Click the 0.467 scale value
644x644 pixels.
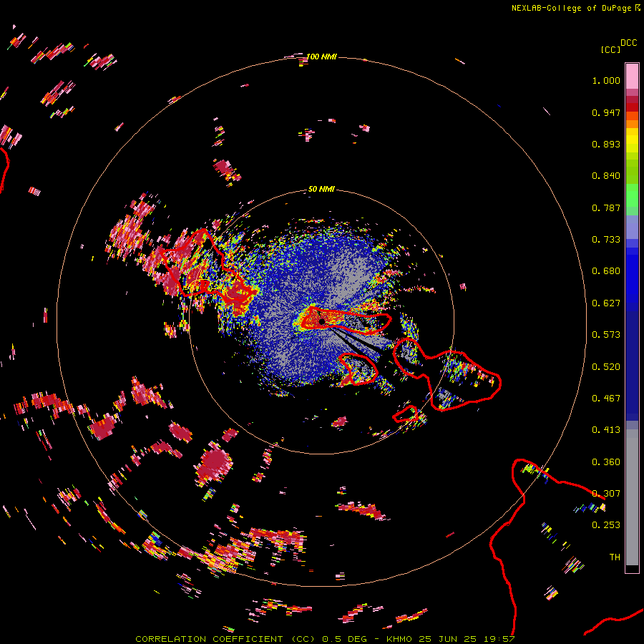click(606, 399)
